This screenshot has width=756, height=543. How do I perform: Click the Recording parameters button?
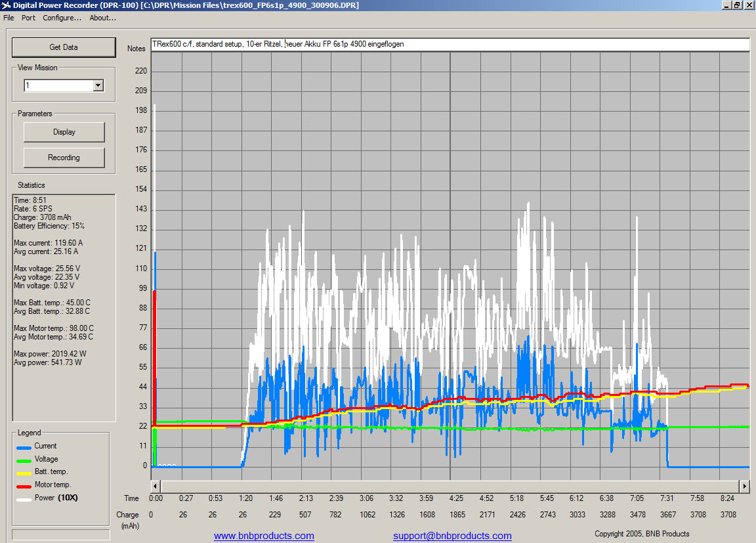(x=64, y=158)
